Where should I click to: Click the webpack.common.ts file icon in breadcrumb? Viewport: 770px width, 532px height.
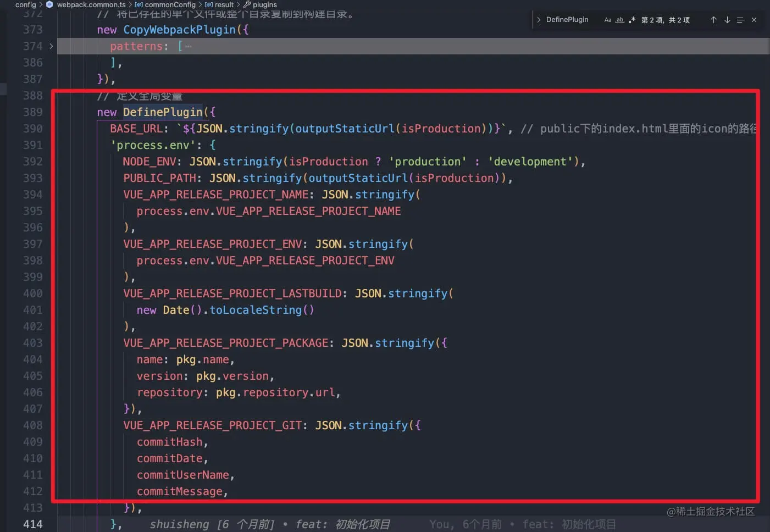coord(49,4)
